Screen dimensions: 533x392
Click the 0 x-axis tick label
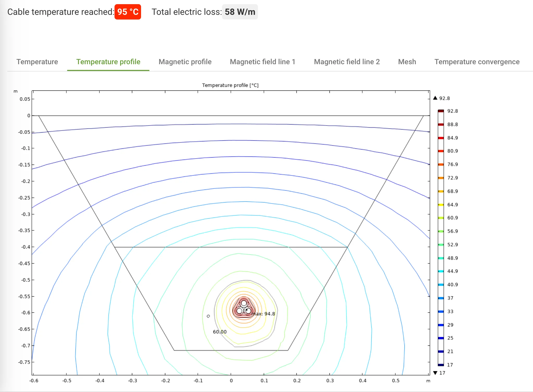(x=231, y=381)
